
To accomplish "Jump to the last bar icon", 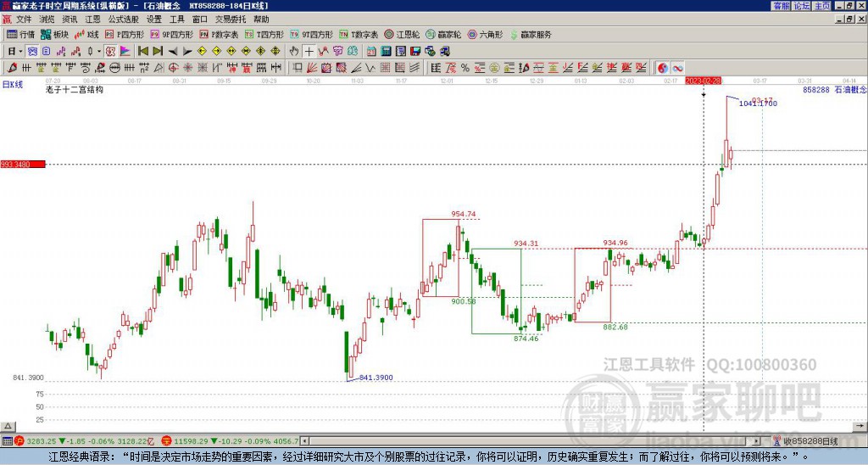I will pos(158,52).
